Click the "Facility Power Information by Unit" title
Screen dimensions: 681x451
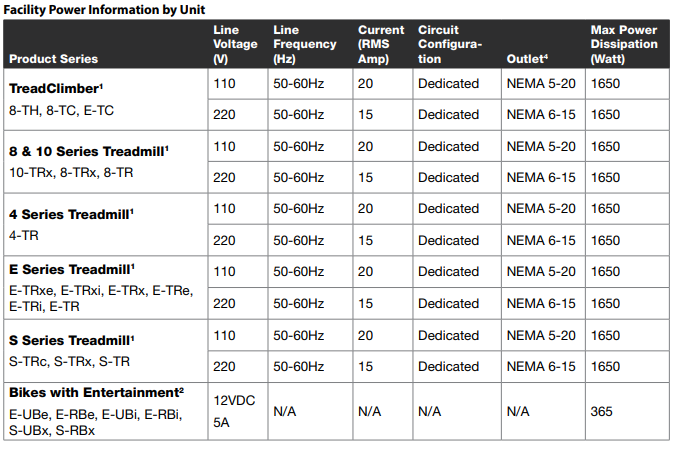[107, 9]
